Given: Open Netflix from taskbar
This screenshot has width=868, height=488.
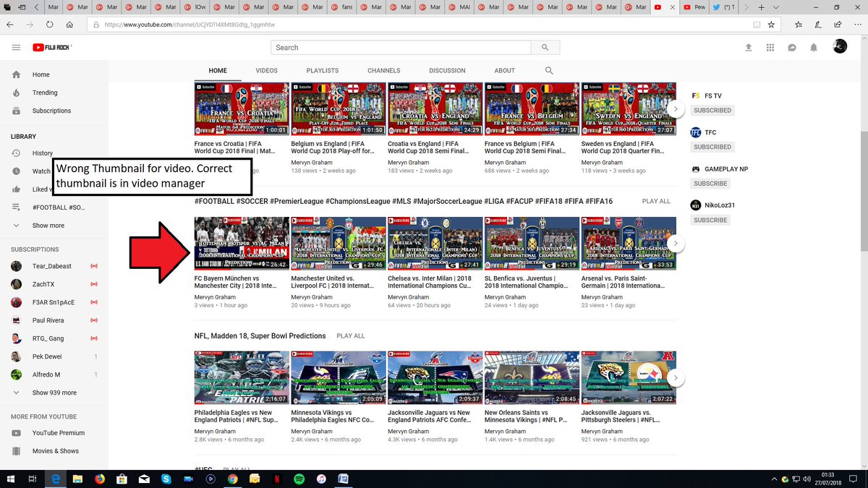Looking at the screenshot, I should click(277, 479).
